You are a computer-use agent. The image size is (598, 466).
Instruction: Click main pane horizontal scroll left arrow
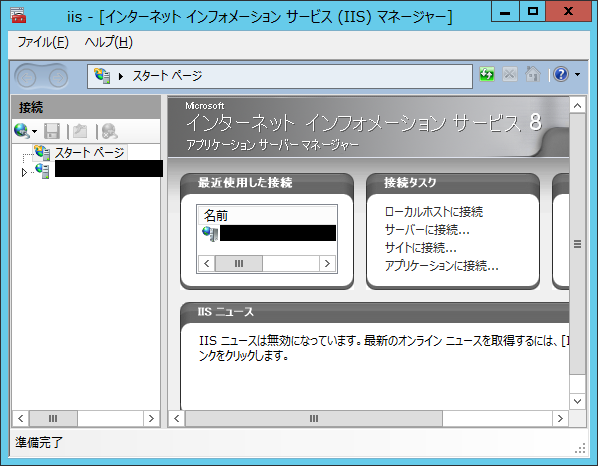pos(177,418)
